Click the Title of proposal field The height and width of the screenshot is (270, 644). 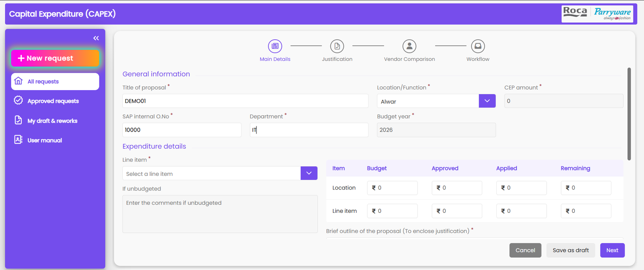[246, 101]
